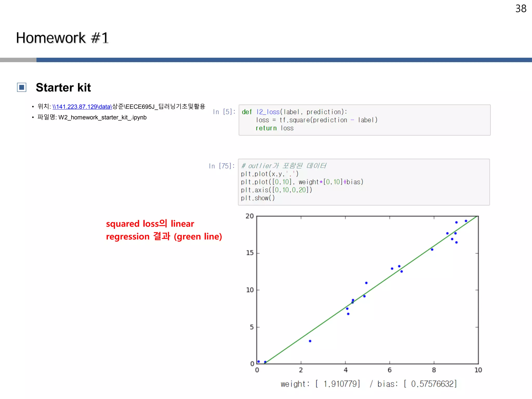Click the file name W2_homework_starter_kit_.ipynb
Image resolution: width=532 pixels, height=399 pixels.
[102, 117]
